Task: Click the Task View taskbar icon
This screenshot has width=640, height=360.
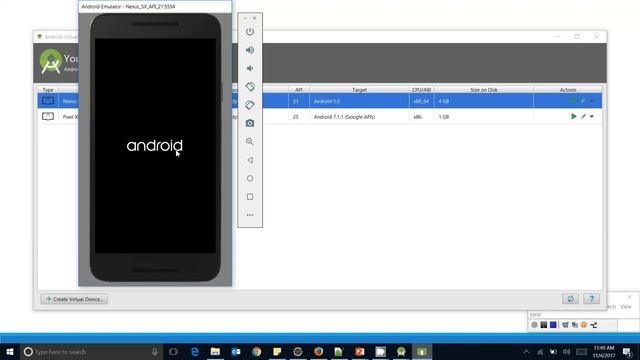Action: 173,351
